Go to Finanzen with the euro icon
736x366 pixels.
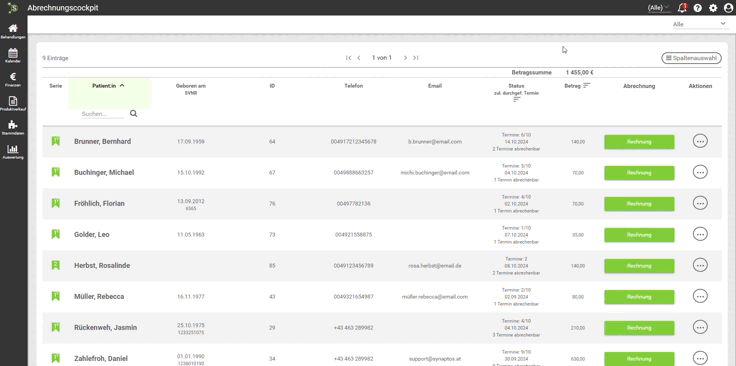click(13, 79)
